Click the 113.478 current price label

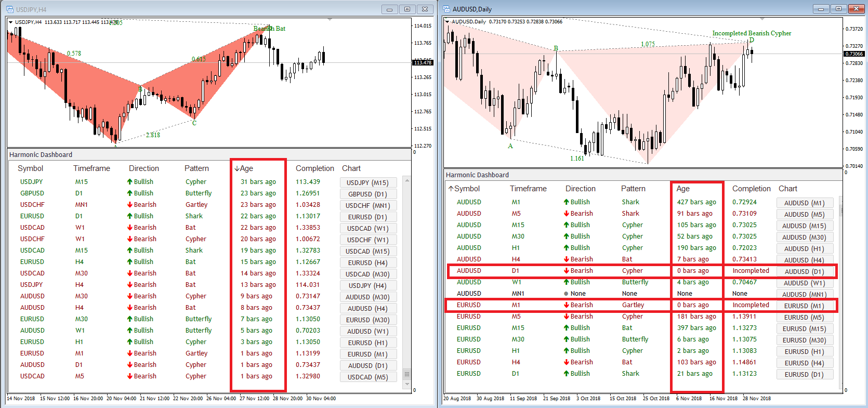[423, 62]
